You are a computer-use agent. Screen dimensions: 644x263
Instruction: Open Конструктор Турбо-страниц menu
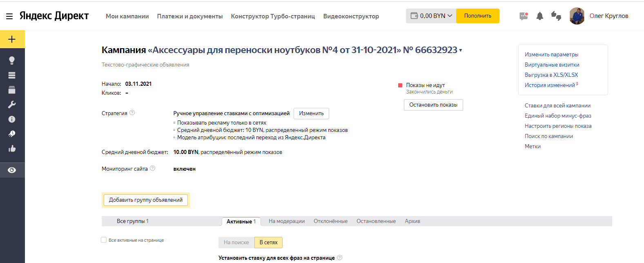[273, 16]
